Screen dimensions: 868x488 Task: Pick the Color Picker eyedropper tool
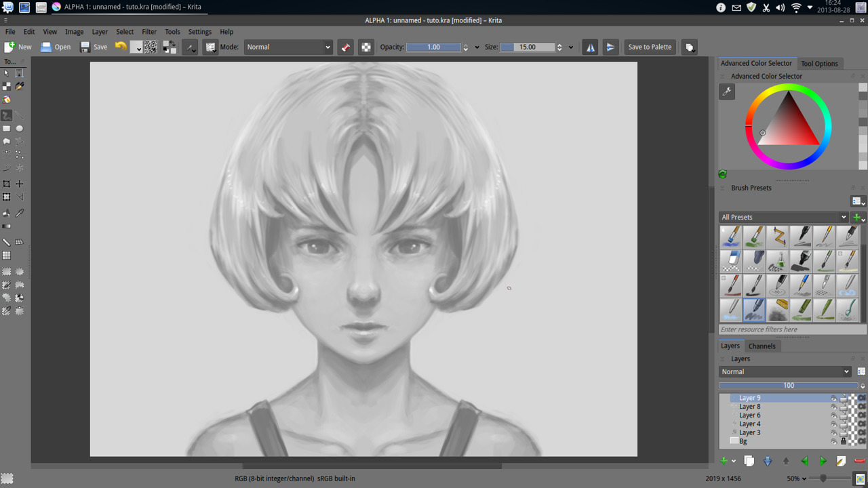[x=20, y=213]
